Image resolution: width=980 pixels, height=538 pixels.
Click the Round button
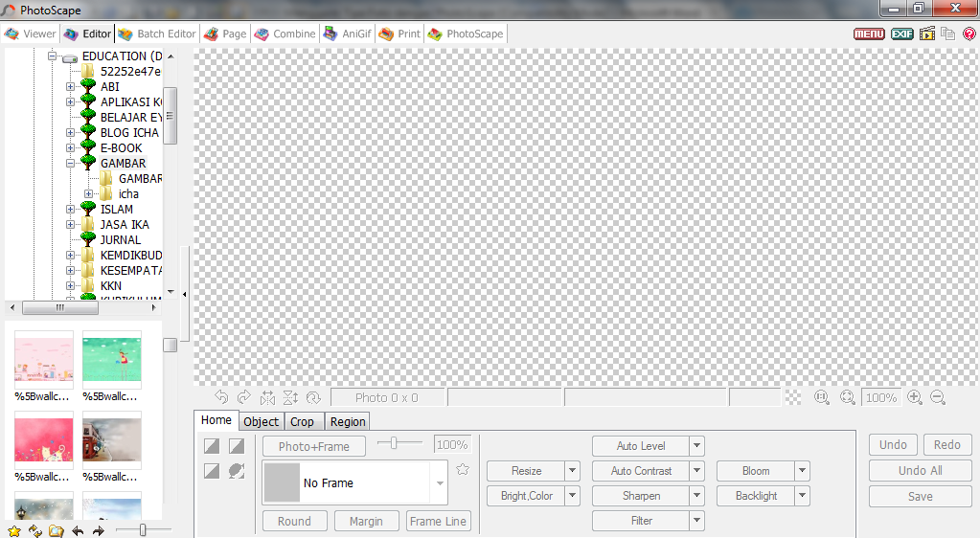coord(294,521)
